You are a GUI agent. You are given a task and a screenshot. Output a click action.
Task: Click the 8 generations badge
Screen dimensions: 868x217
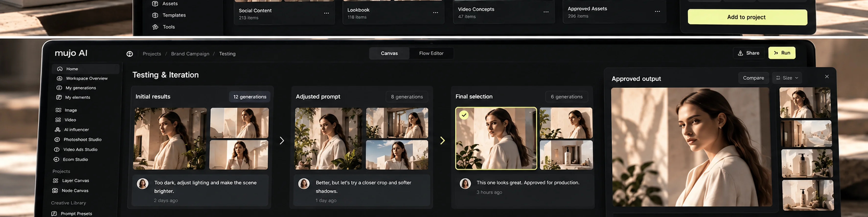tap(407, 97)
